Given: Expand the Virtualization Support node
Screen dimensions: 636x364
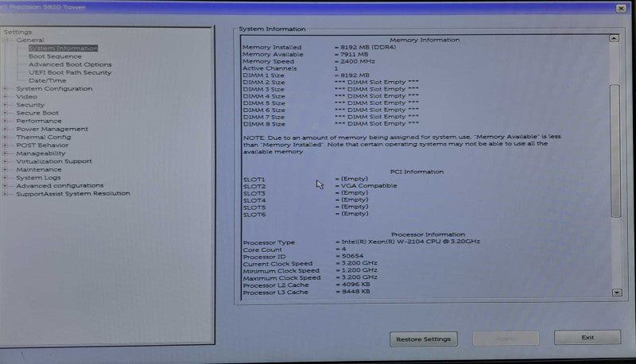Looking at the screenshot, I should [6, 161].
